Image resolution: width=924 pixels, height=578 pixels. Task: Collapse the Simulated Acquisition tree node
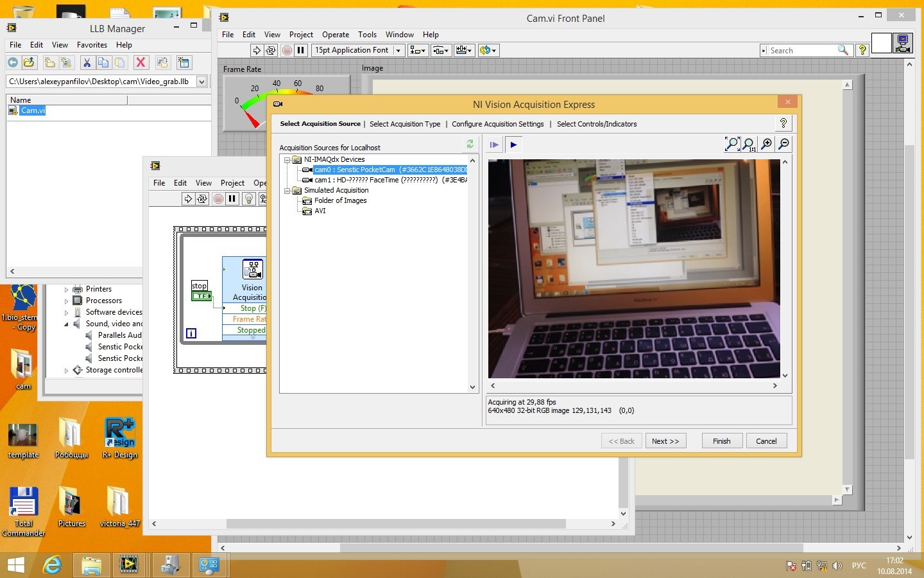[x=287, y=191]
